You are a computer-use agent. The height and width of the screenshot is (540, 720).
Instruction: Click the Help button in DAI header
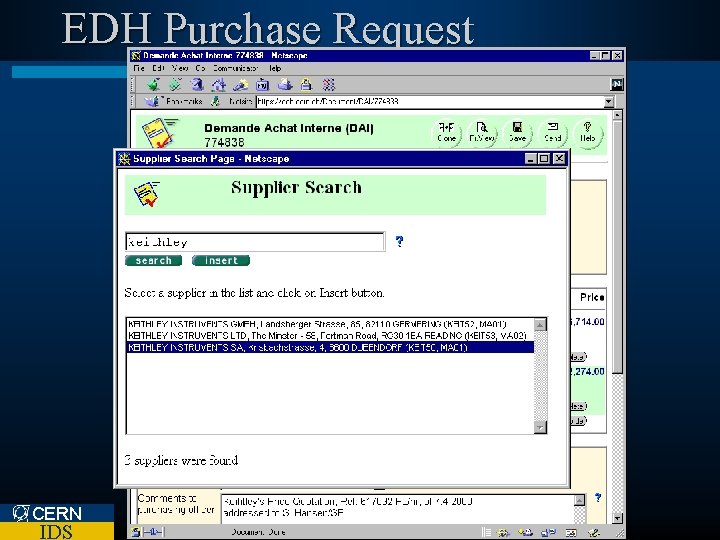tap(587, 132)
